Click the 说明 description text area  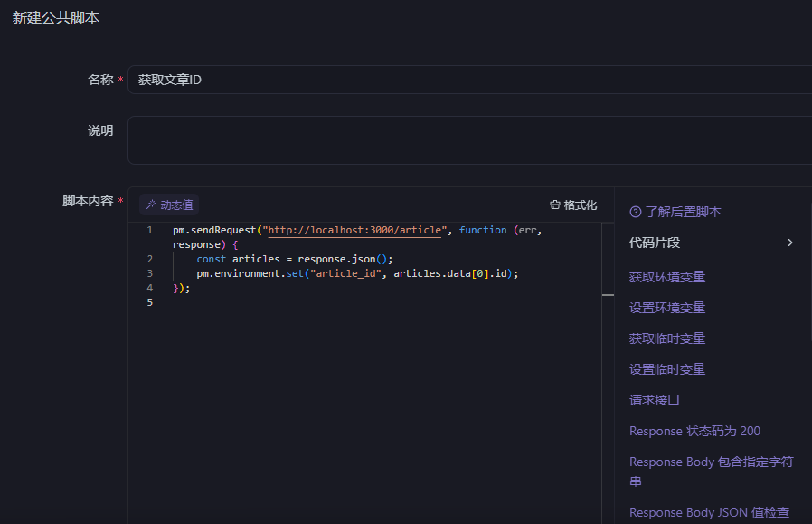tap(469, 140)
